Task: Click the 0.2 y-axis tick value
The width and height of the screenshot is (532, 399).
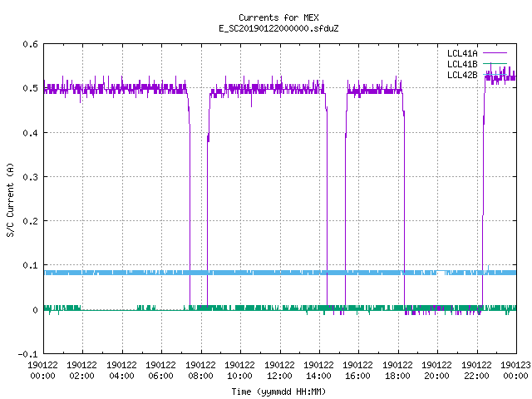Action: coord(30,221)
